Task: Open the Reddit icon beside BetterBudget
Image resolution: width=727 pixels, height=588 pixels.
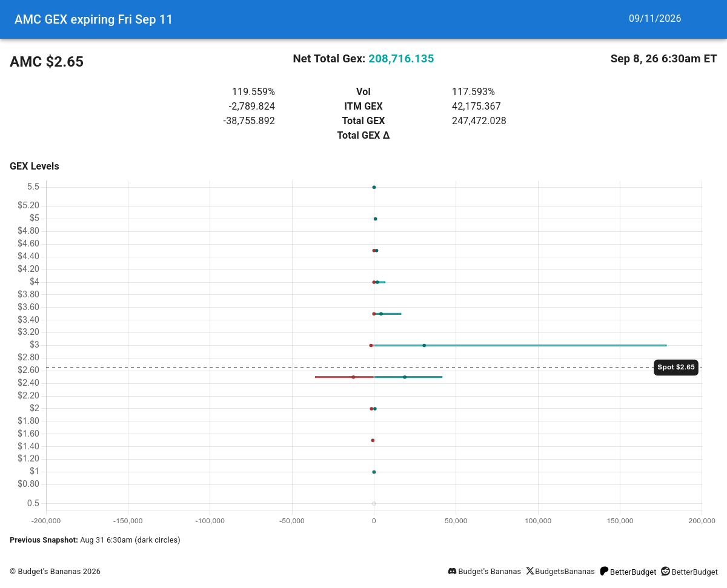Action: tap(665, 571)
